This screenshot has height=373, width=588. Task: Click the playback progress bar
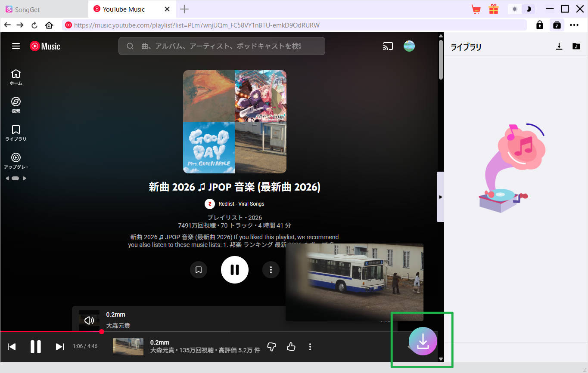coord(172,332)
